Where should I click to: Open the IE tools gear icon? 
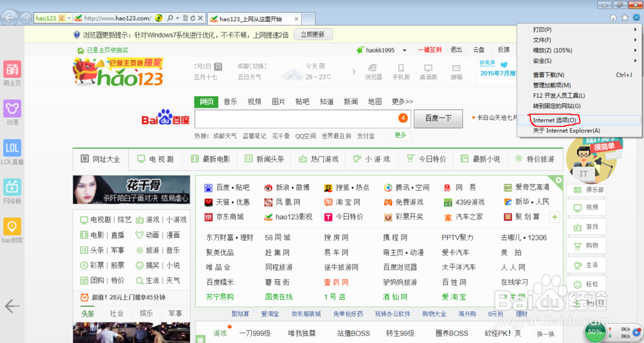(x=636, y=17)
